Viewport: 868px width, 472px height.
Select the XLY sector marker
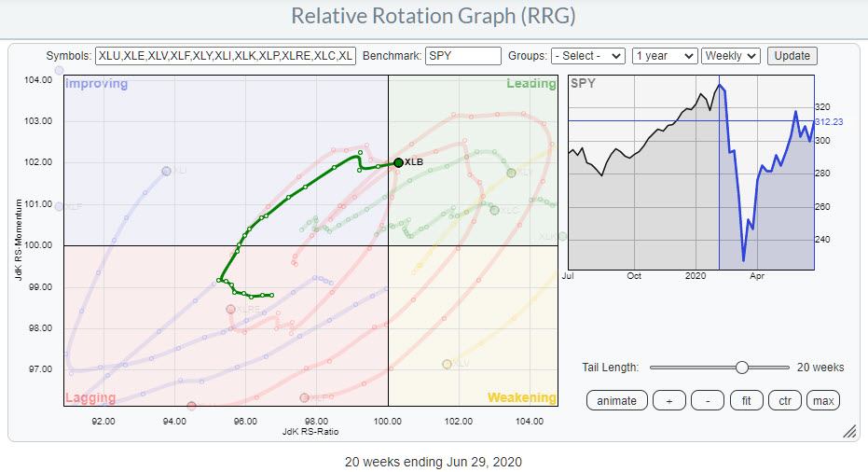(510, 173)
